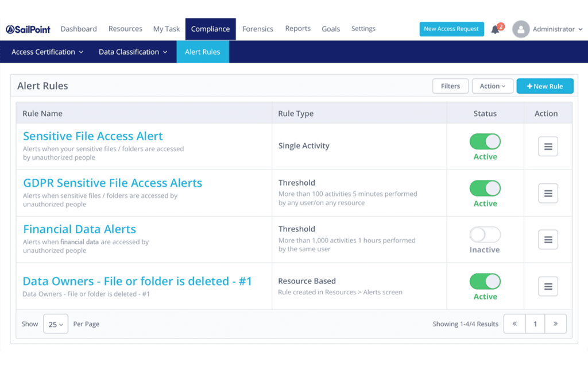Click Showing 1-4/4 Results text
The width and height of the screenshot is (588, 392).
(x=465, y=324)
